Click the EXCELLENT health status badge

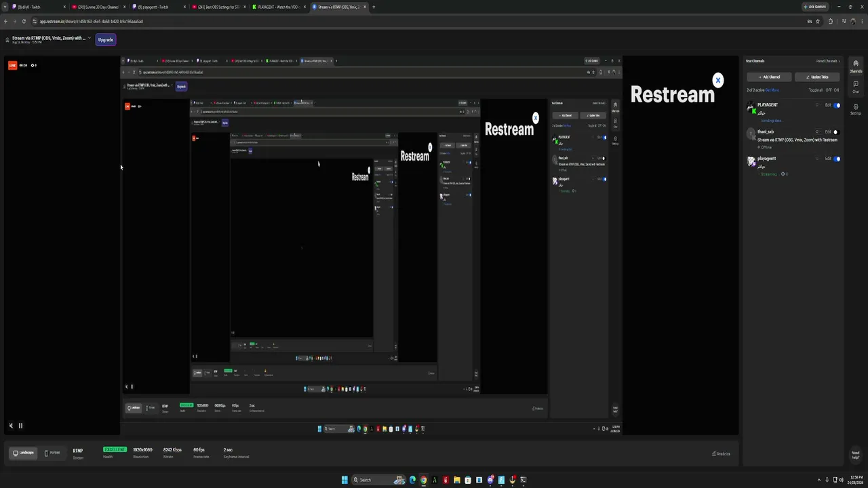(115, 449)
